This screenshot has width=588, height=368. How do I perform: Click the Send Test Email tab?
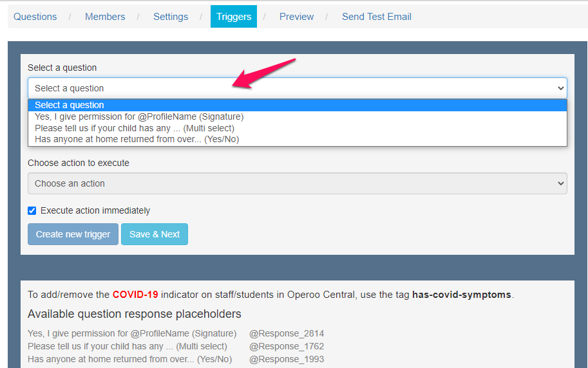(376, 17)
